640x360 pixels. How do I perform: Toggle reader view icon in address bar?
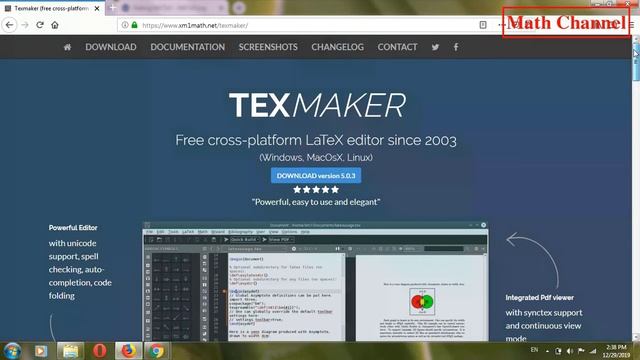[483, 25]
